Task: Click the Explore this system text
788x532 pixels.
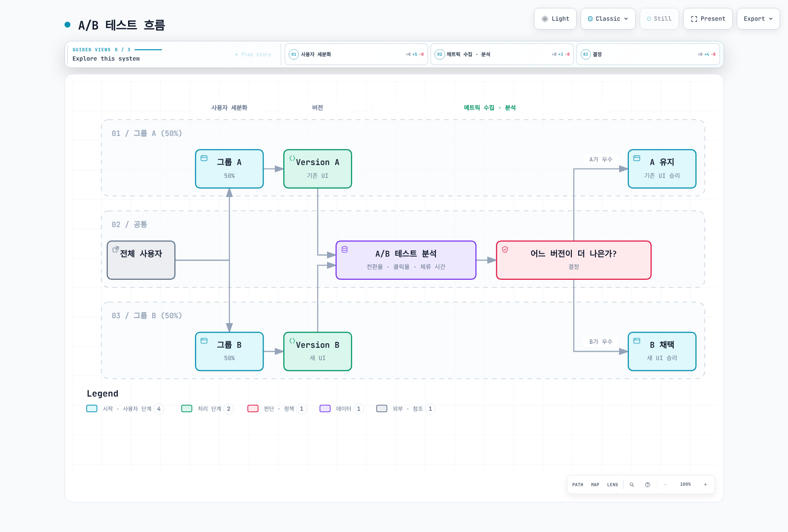Action: click(106, 59)
